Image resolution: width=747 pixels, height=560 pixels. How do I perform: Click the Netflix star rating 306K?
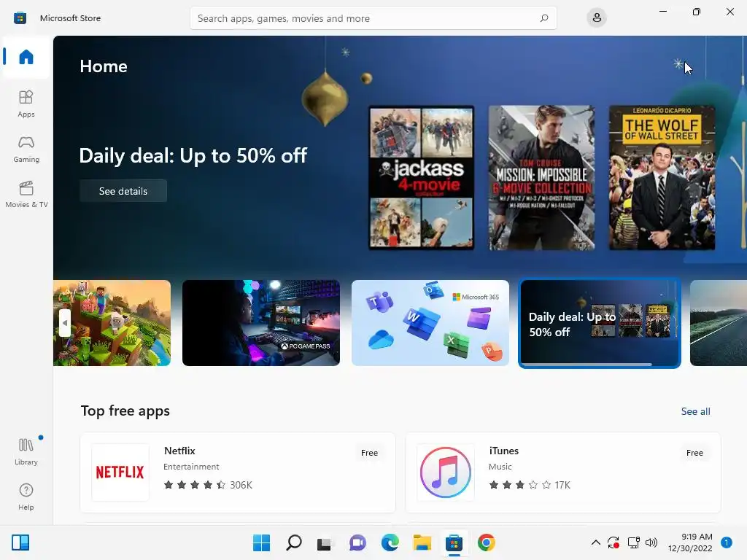point(208,485)
